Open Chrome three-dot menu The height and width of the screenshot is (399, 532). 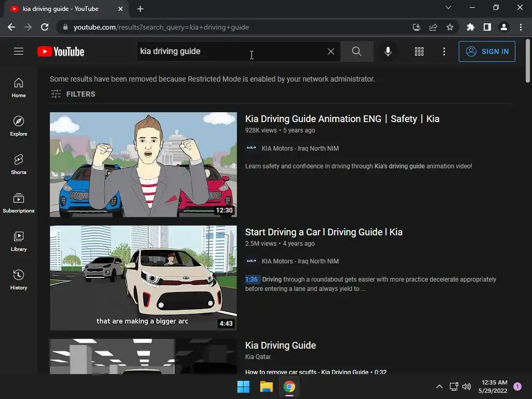pyautogui.click(x=521, y=27)
